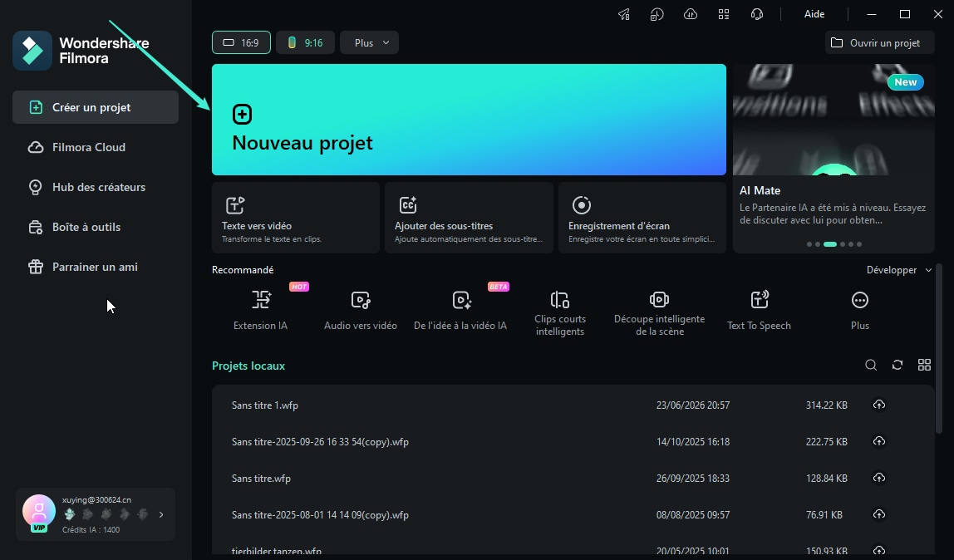Click the Plus more tools icon
This screenshot has width=954, height=560.
pyautogui.click(x=860, y=300)
